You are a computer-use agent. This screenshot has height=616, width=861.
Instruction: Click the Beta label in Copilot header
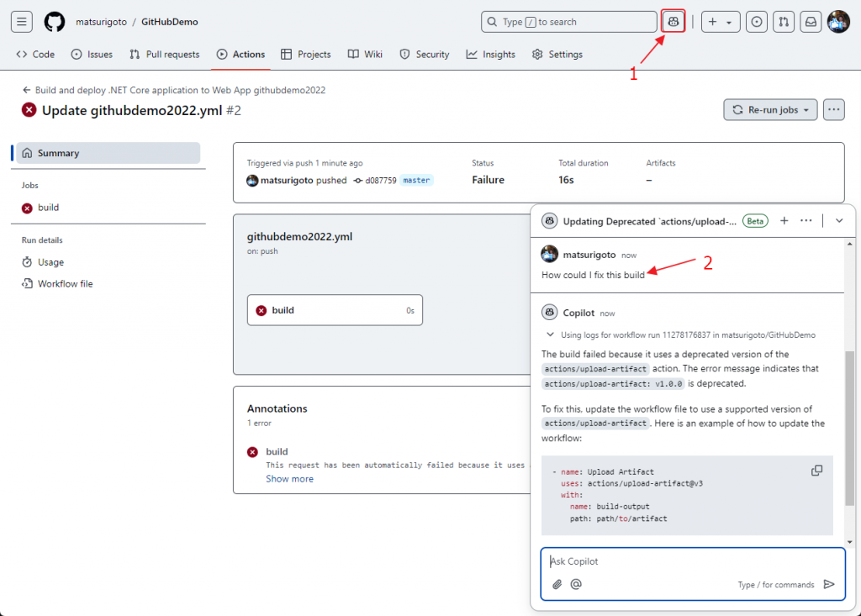(755, 221)
